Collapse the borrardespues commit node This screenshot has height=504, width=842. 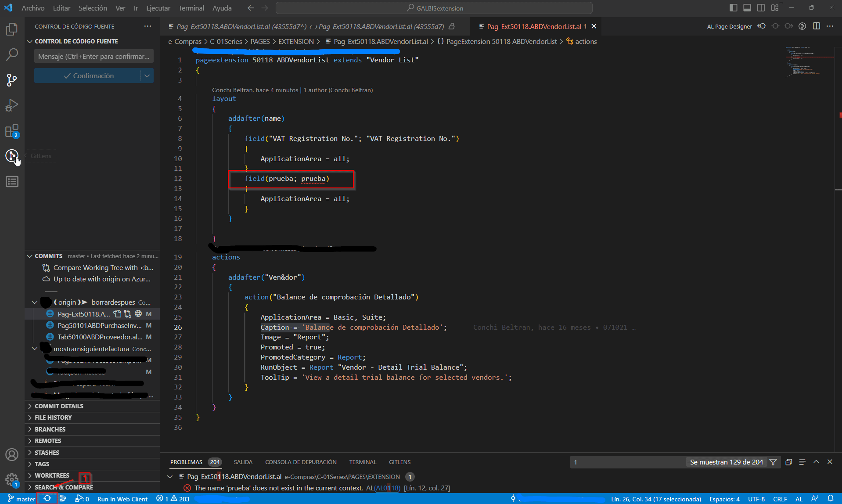click(35, 302)
